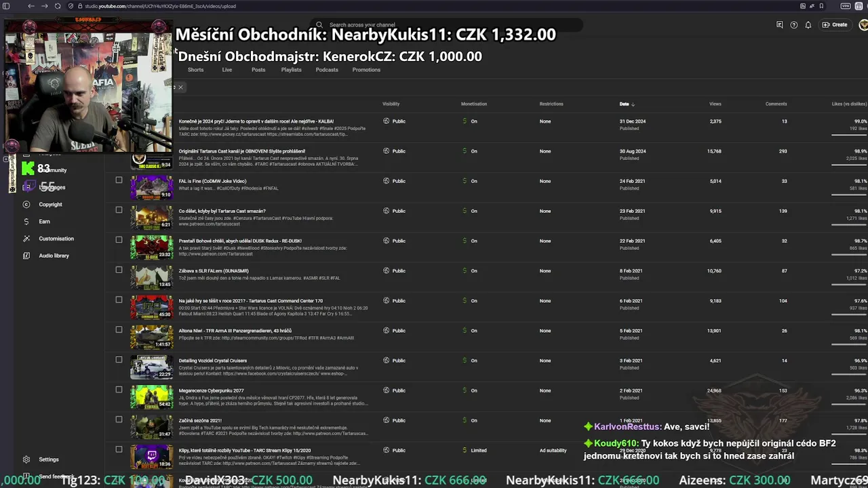The width and height of the screenshot is (868, 488).
Task: Tick checkbox for Zábava s SLR FALem
Action: coord(119,269)
